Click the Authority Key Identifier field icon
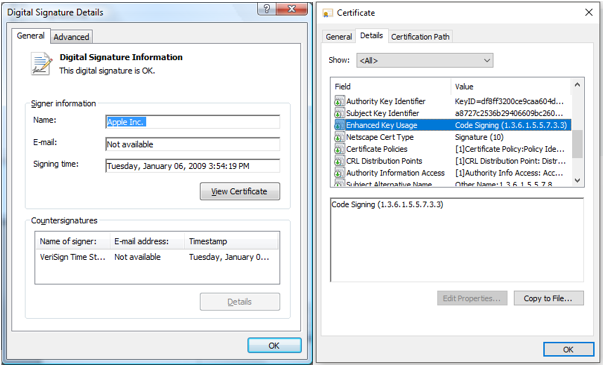 [338, 101]
